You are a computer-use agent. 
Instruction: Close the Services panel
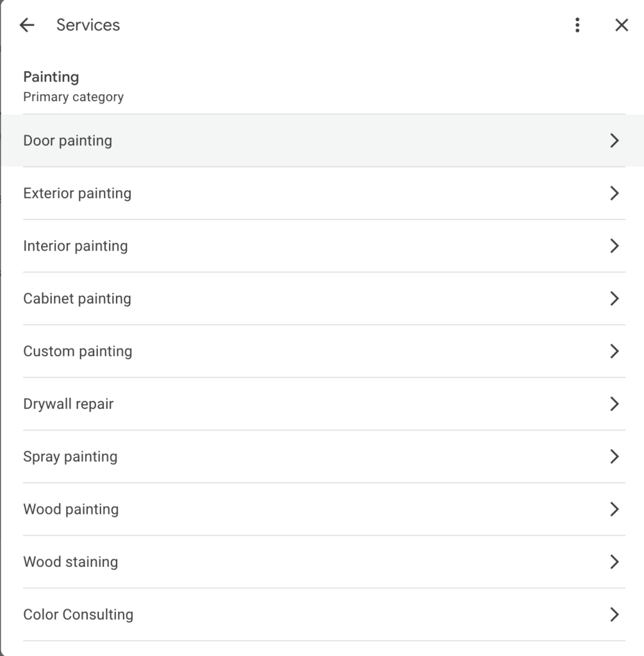pyautogui.click(x=621, y=25)
